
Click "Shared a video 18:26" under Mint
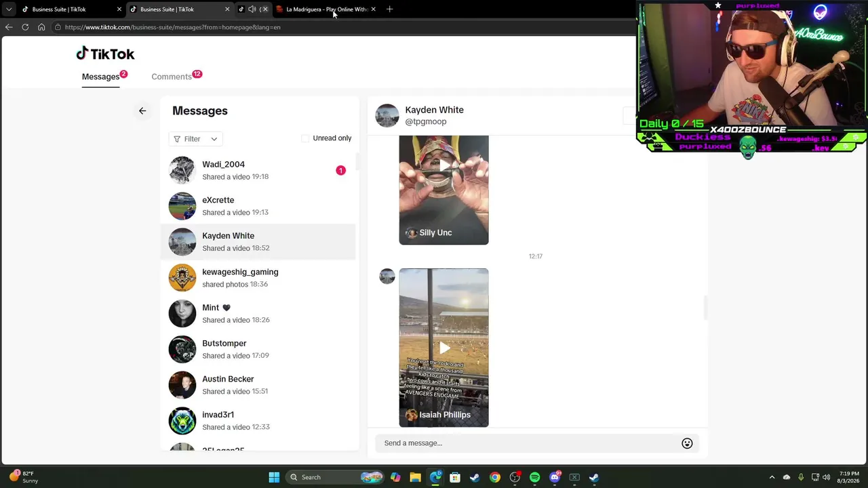[236, 320]
